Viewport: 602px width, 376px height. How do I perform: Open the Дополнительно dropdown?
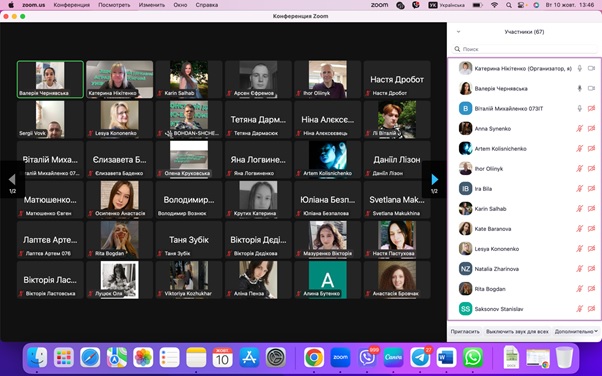[x=576, y=331]
